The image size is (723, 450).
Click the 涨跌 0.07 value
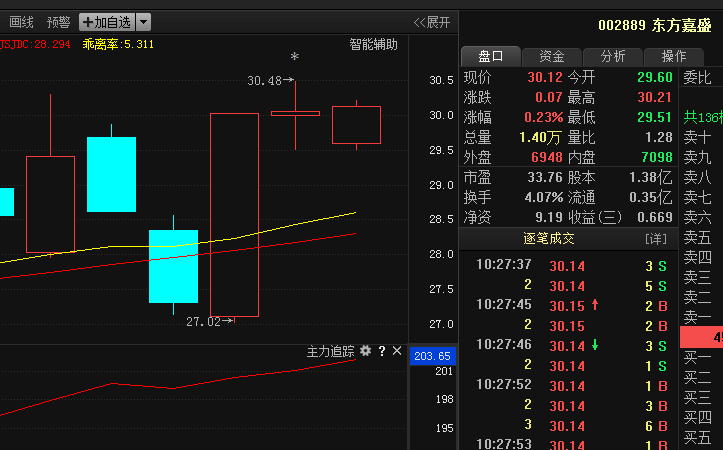coord(549,97)
